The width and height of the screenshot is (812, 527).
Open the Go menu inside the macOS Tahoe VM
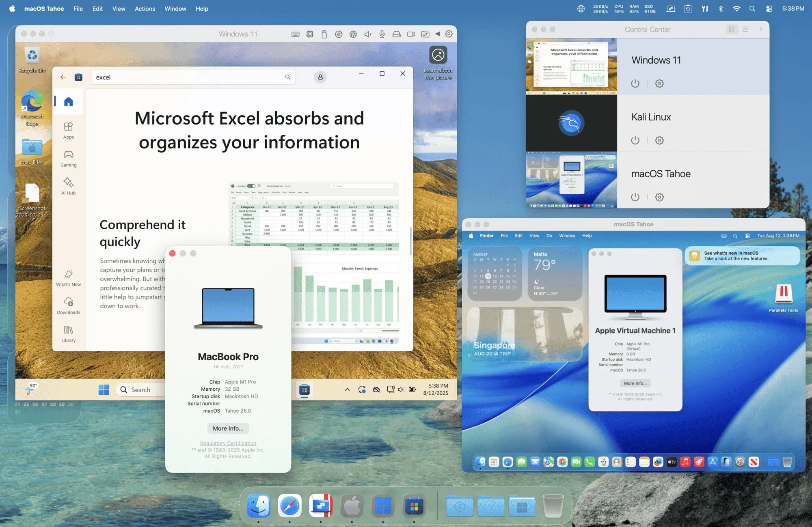point(549,235)
